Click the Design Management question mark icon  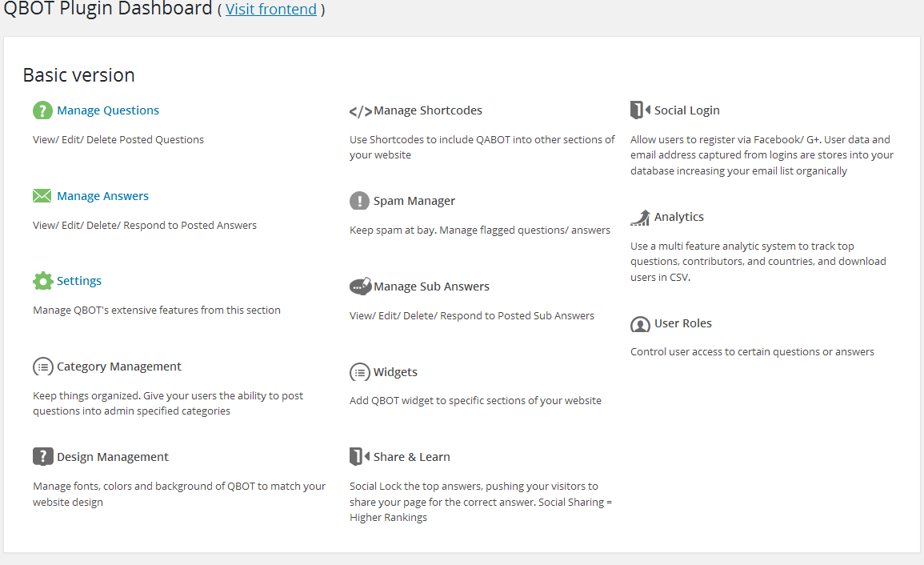pos(42,457)
